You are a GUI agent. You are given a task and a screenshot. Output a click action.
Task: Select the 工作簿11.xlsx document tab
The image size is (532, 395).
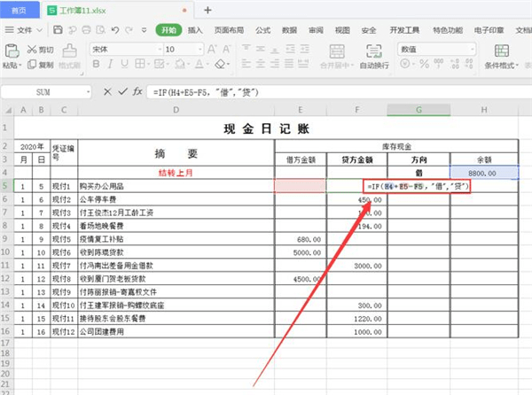(x=117, y=11)
